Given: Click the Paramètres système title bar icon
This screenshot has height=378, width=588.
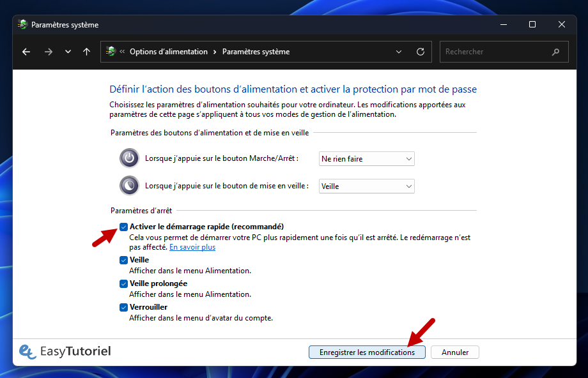Looking at the screenshot, I should click(x=22, y=25).
